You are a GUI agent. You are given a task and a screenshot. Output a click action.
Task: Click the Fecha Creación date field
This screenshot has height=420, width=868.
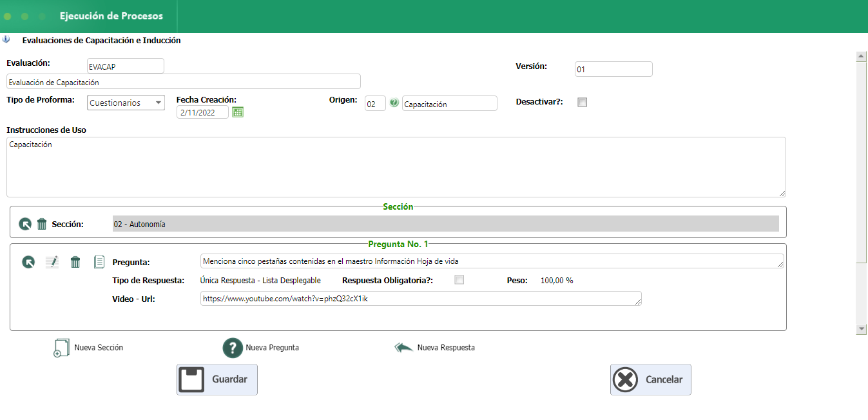coord(202,112)
